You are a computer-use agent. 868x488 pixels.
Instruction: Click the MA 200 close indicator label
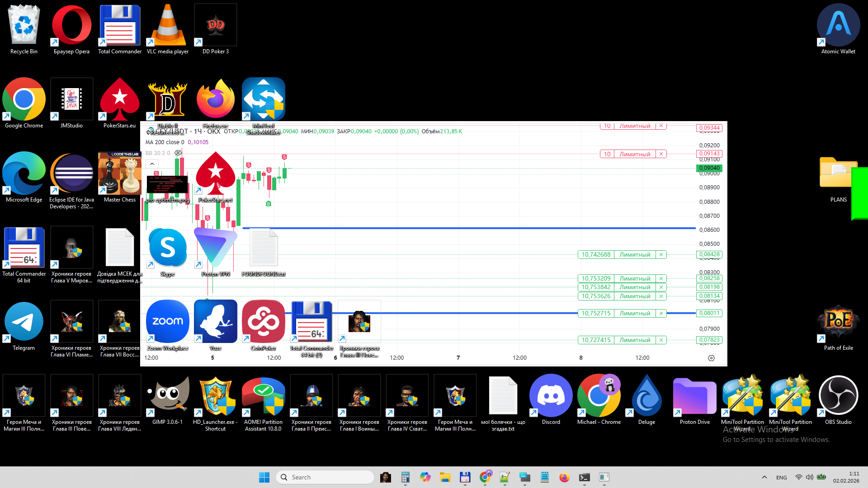[x=165, y=142]
